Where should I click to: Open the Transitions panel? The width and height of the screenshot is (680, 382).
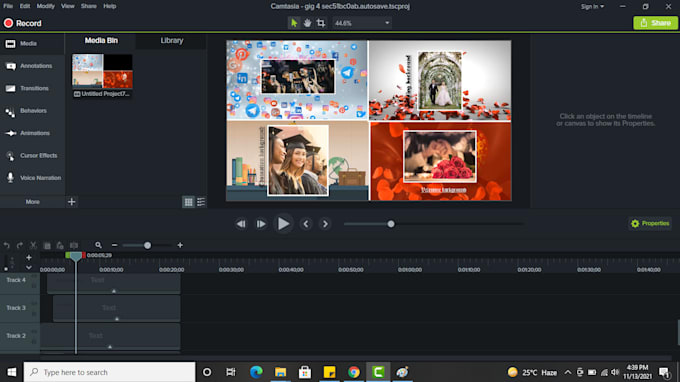tap(32, 88)
